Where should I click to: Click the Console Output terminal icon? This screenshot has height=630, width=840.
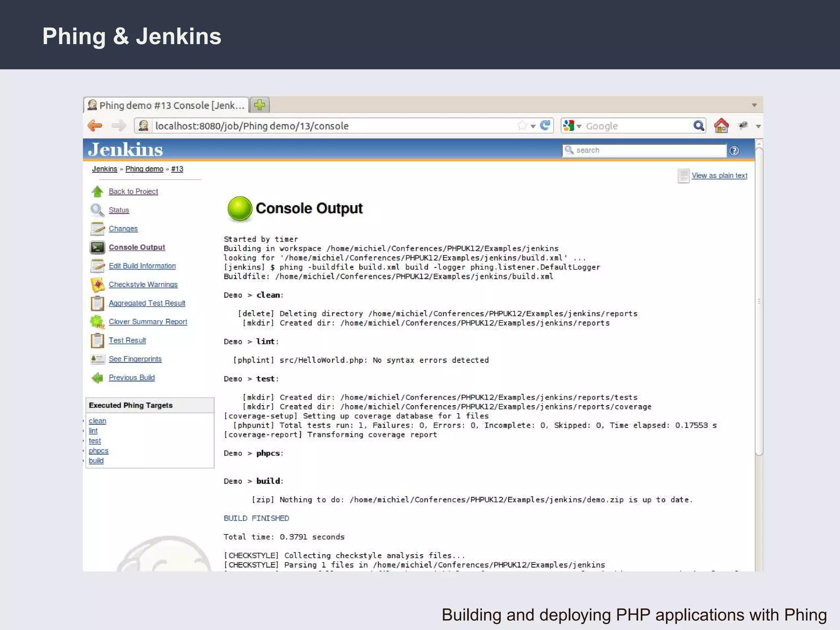point(98,247)
